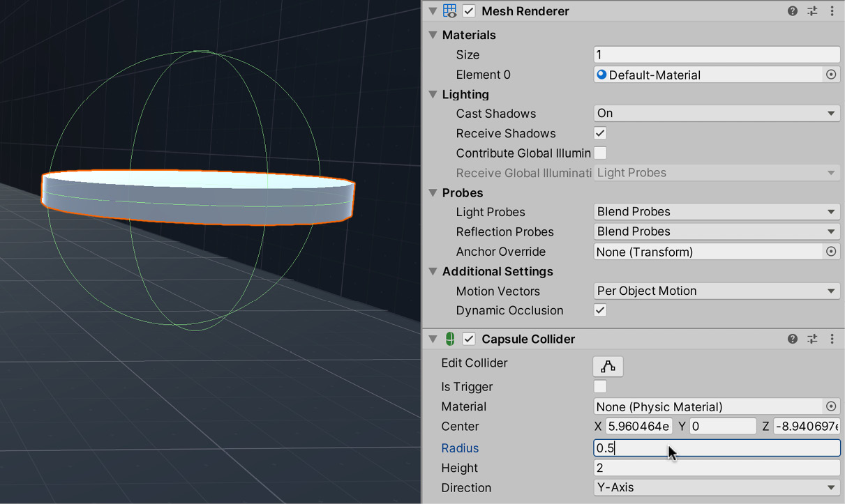Open object picker for Anchor Override

coord(831,252)
